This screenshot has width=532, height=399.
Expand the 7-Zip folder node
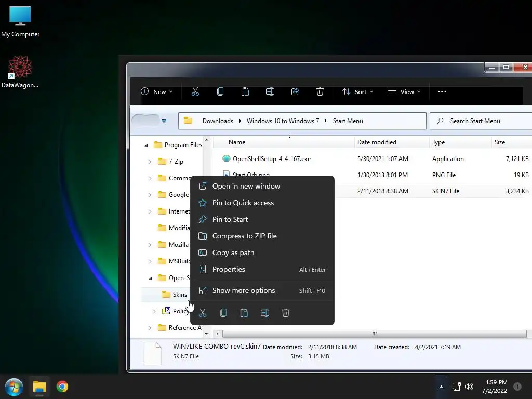(150, 162)
